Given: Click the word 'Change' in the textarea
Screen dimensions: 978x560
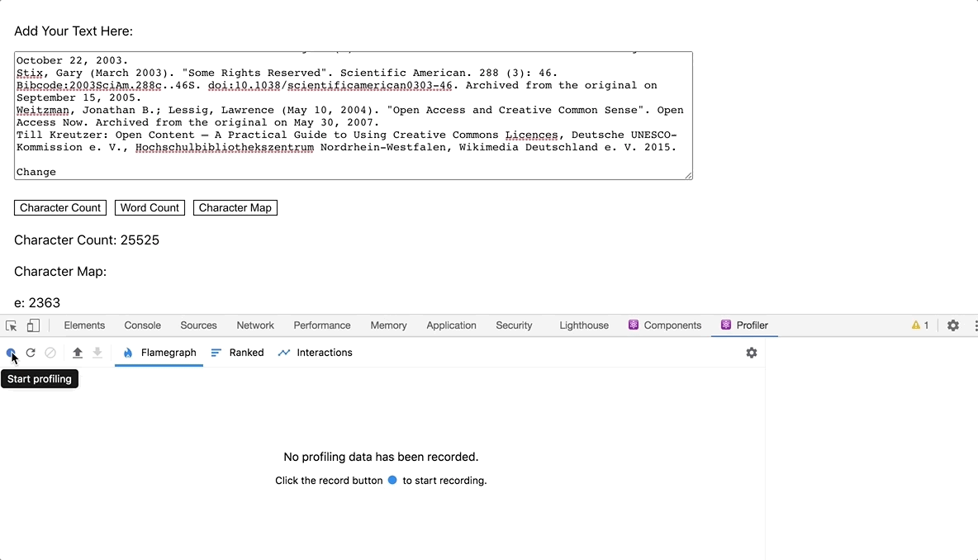Looking at the screenshot, I should point(36,172).
